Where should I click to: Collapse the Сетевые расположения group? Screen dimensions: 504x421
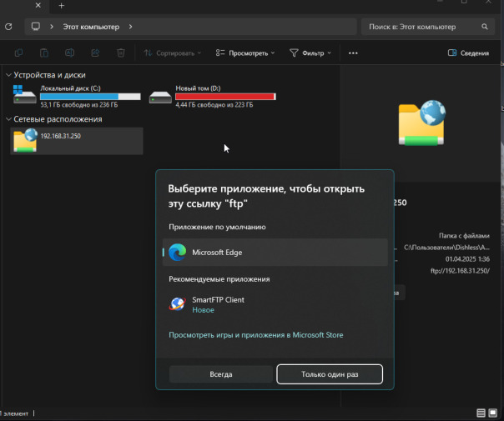(x=8, y=119)
